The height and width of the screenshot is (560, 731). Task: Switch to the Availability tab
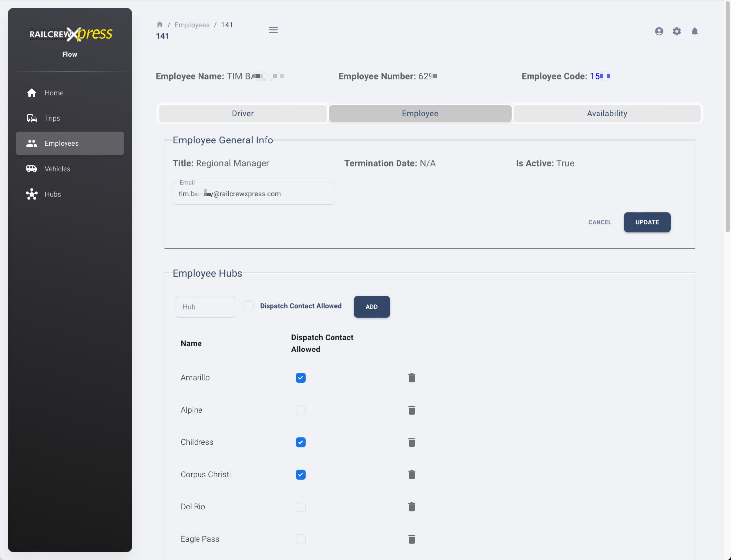(607, 114)
